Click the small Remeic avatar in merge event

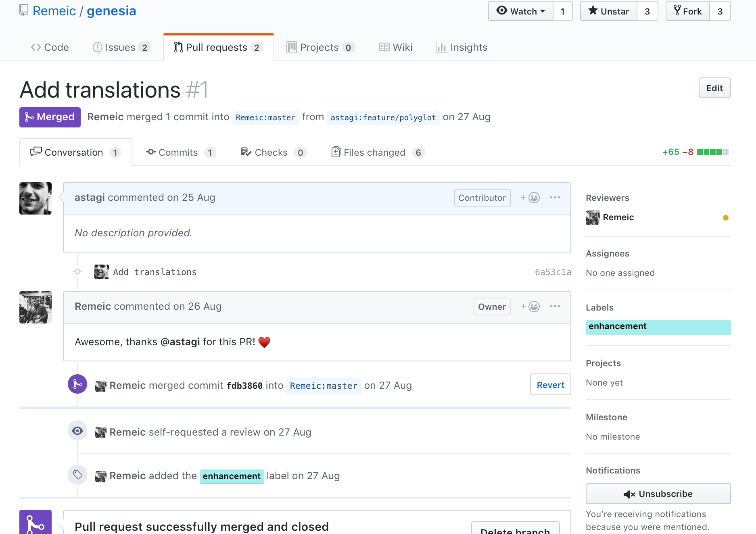[101, 386]
